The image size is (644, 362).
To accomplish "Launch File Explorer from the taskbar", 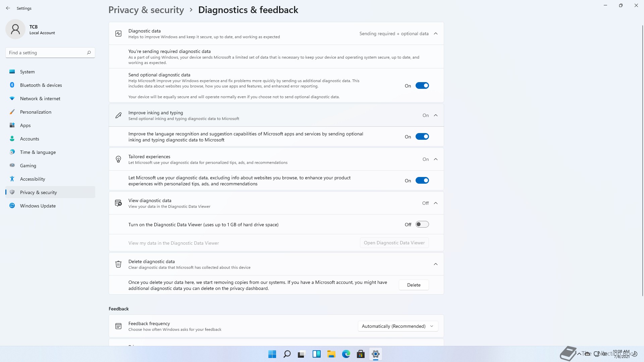I will pyautogui.click(x=331, y=354).
